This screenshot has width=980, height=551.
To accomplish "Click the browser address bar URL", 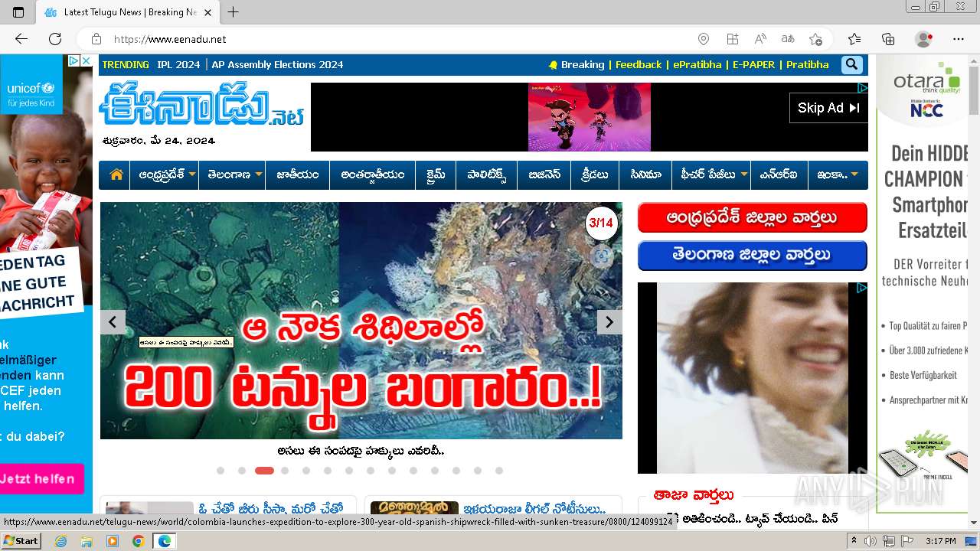I will pos(170,39).
